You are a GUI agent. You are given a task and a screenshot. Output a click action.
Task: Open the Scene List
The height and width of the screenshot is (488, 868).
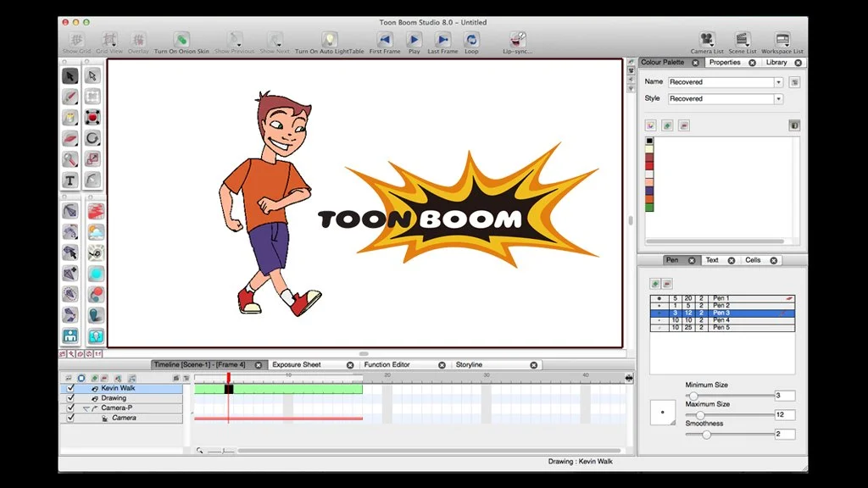click(x=743, y=43)
